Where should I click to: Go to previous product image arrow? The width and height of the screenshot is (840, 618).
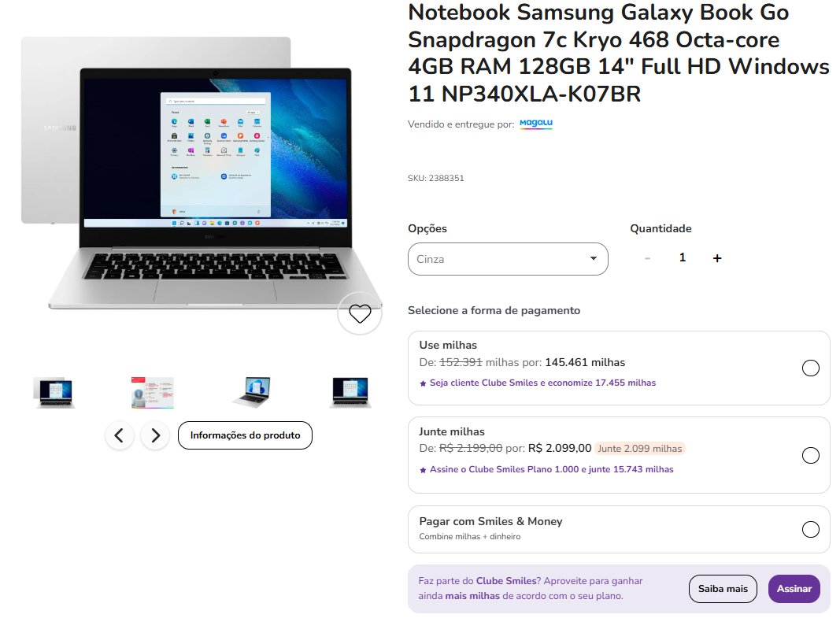point(119,435)
